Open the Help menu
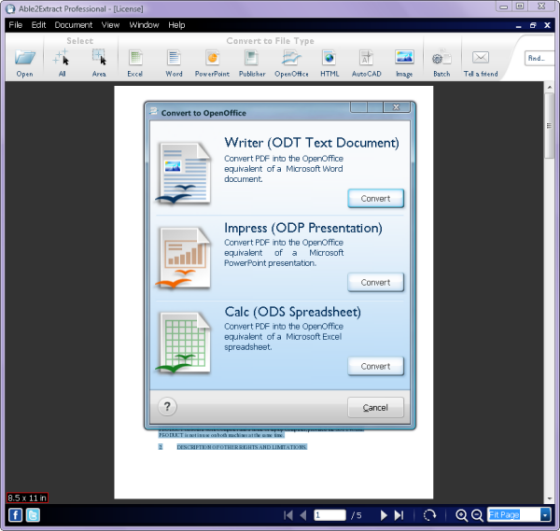The image size is (560, 531). tap(176, 25)
